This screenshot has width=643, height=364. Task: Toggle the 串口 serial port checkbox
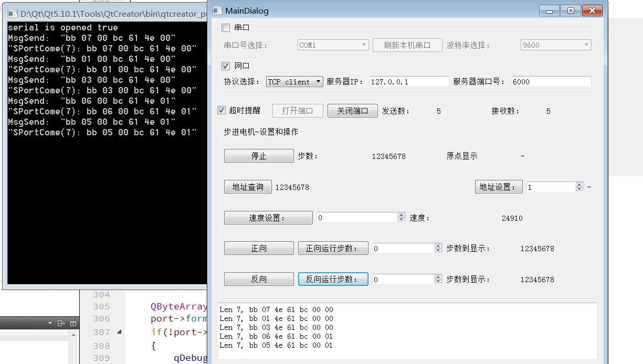226,27
